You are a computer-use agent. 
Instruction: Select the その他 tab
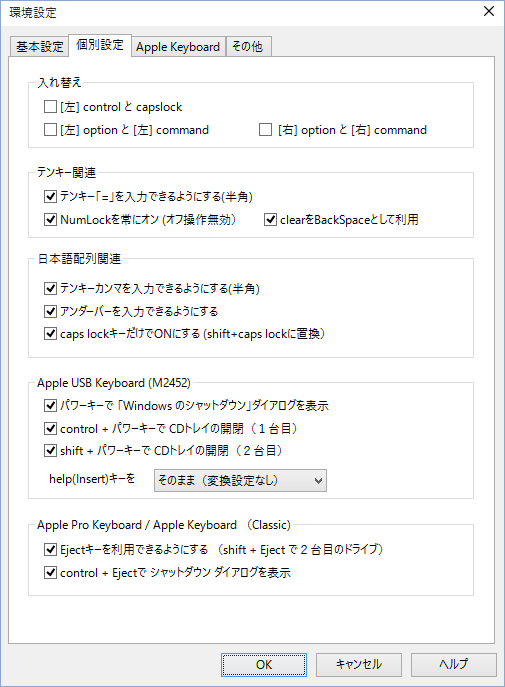tap(247, 46)
